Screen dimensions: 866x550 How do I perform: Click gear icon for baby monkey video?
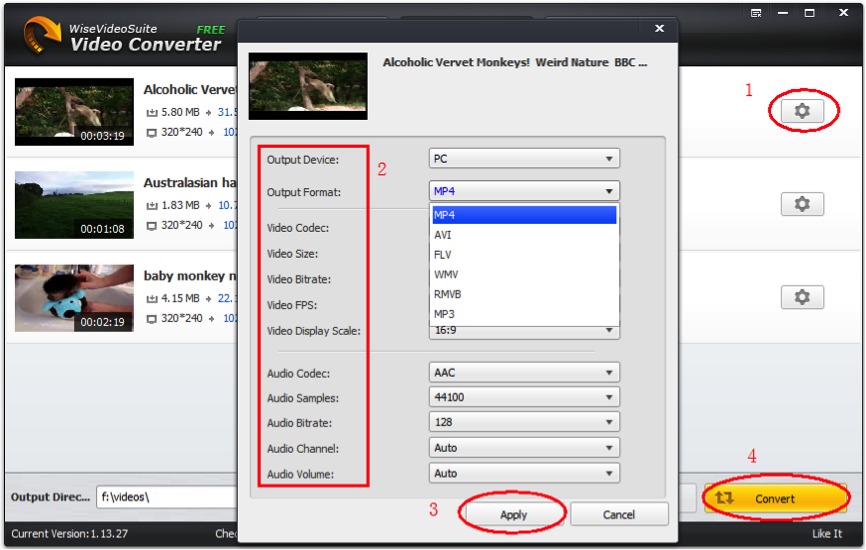coord(802,297)
